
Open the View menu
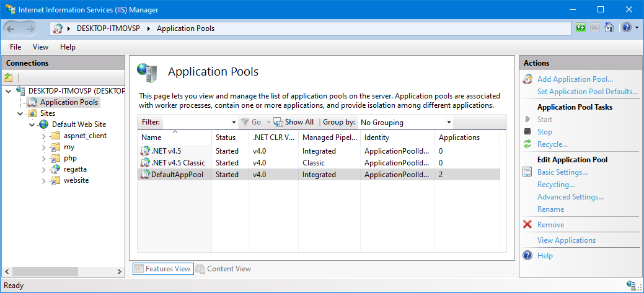point(40,47)
